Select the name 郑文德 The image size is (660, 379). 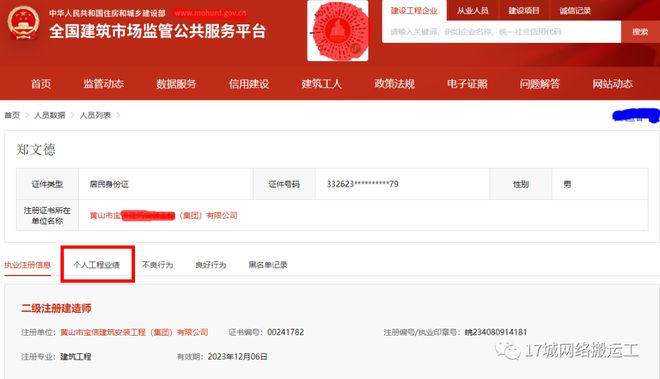tap(36, 149)
